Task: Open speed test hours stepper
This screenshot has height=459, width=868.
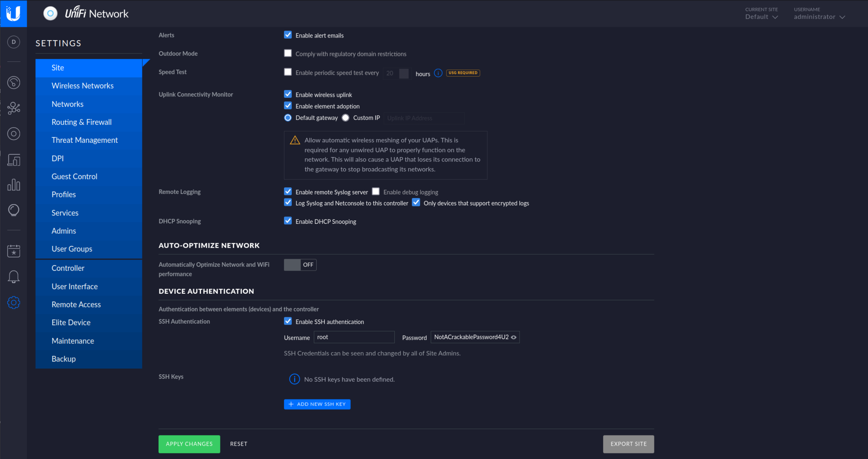Action: click(x=404, y=73)
